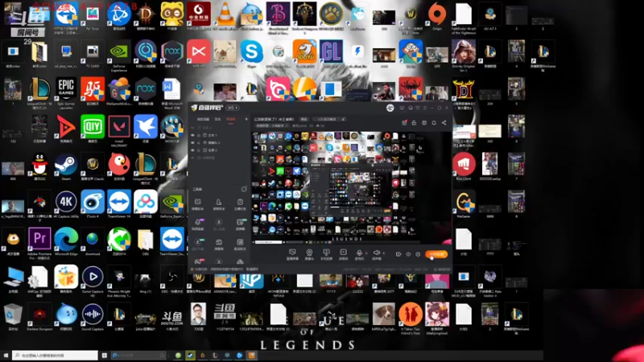Toggle the lock on the 摄像头 2 source
This screenshot has height=362, width=644.
(199, 142)
